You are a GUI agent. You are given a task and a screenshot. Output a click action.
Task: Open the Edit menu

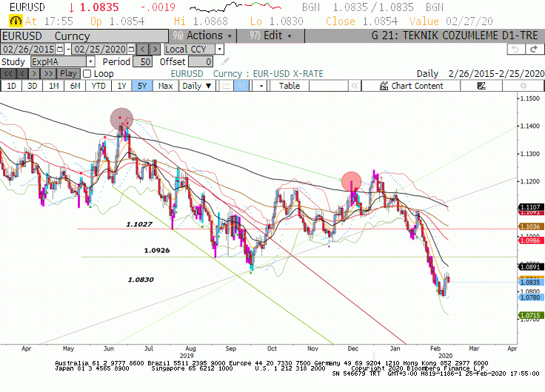pyautogui.click(x=270, y=36)
